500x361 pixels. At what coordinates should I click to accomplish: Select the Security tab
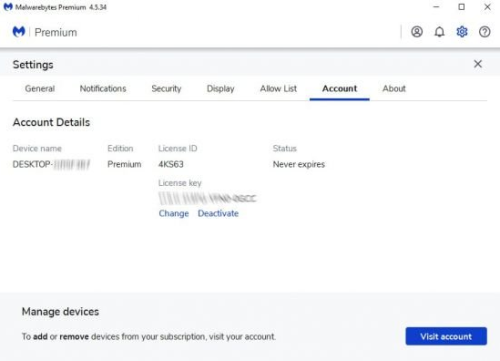[166, 89]
